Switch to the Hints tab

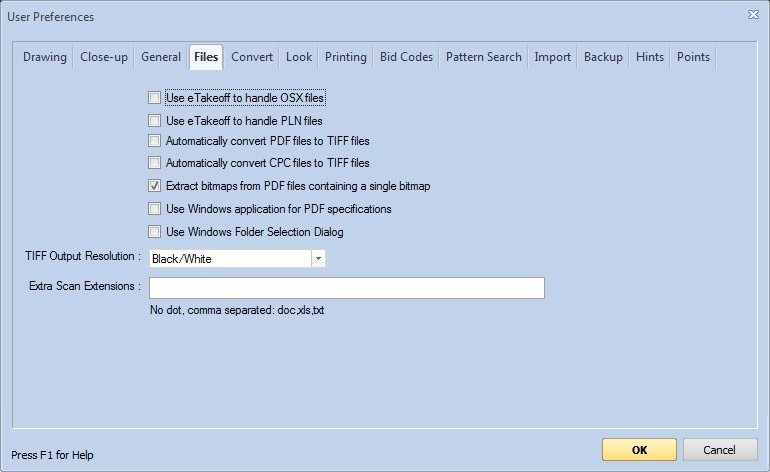click(x=650, y=57)
